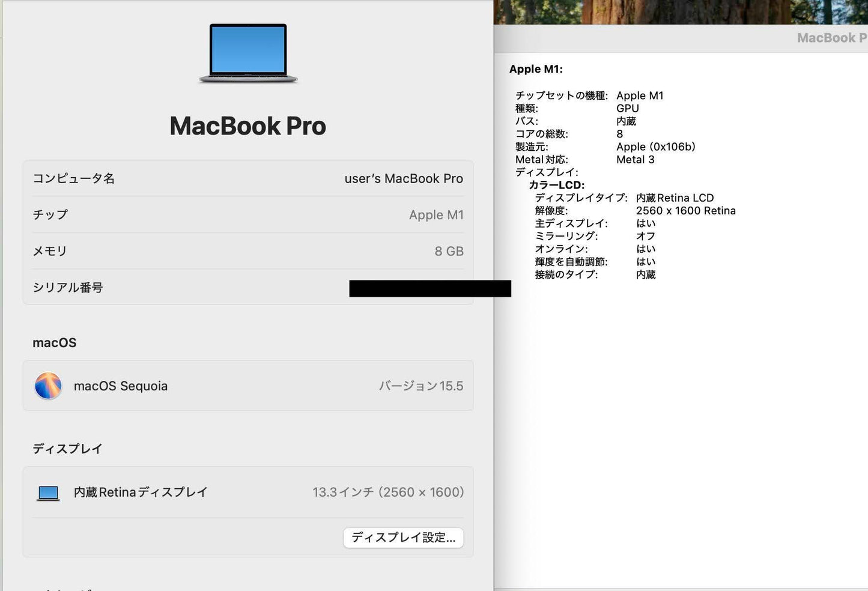Click the MacBook Pro heading
868x591 pixels.
248,126
